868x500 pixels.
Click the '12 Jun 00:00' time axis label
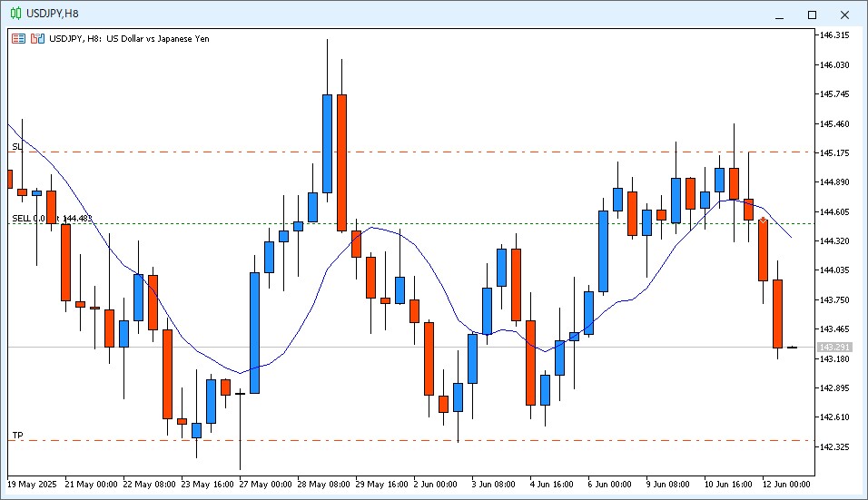[786, 485]
